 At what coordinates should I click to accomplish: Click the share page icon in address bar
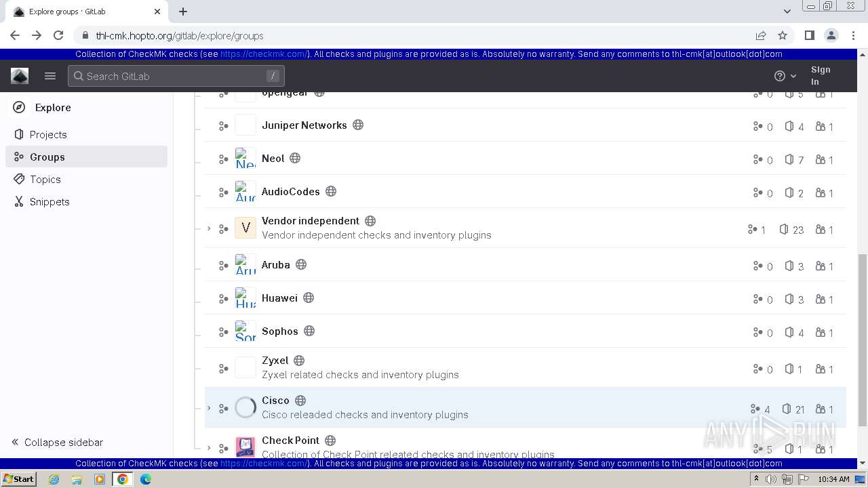tap(761, 35)
